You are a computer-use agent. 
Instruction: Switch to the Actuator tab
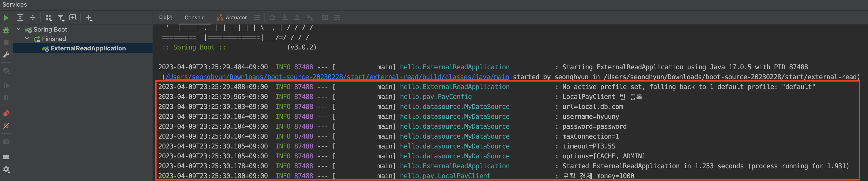[232, 17]
